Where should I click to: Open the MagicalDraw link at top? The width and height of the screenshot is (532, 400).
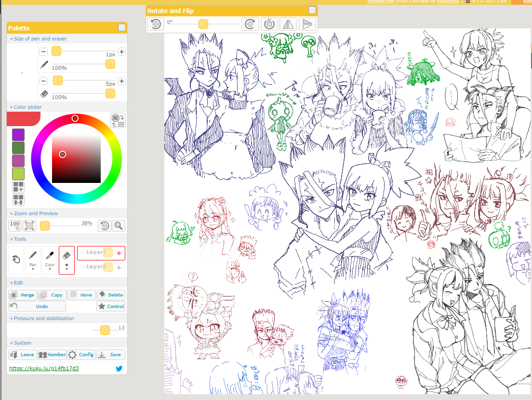[x=381, y=2]
